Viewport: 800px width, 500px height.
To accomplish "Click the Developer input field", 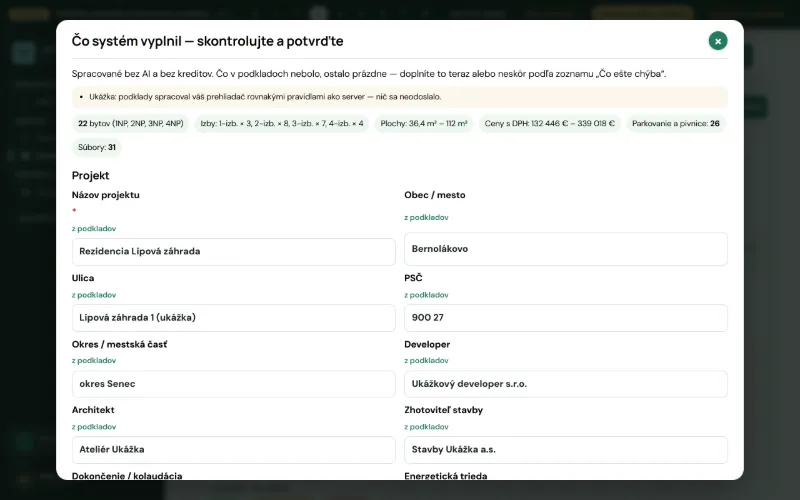I will (x=566, y=384).
